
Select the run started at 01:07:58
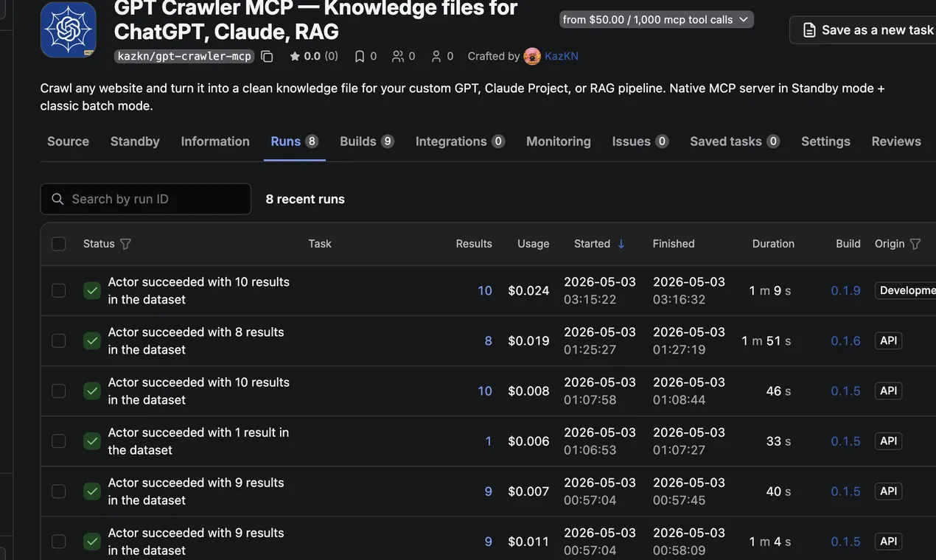pyautogui.click(x=59, y=391)
